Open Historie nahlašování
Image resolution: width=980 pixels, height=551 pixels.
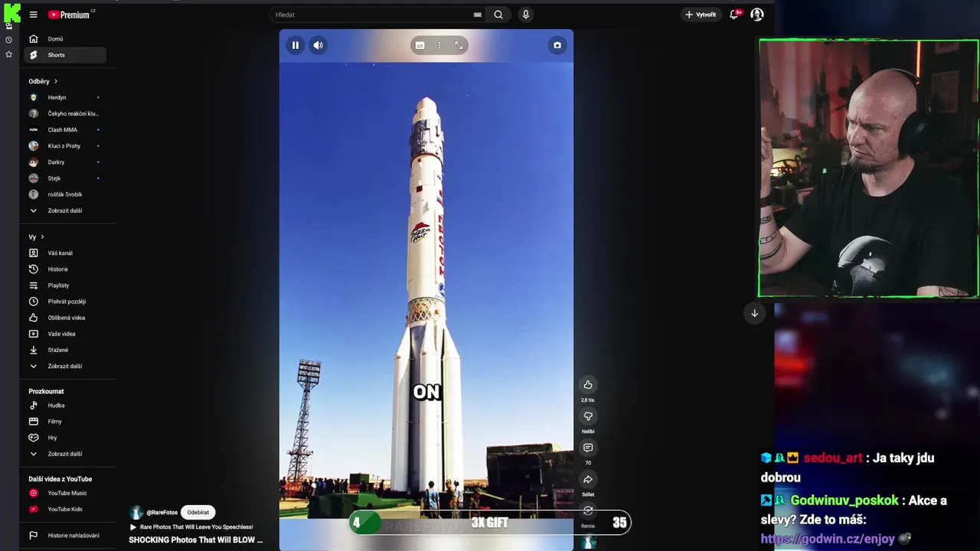coord(64,536)
